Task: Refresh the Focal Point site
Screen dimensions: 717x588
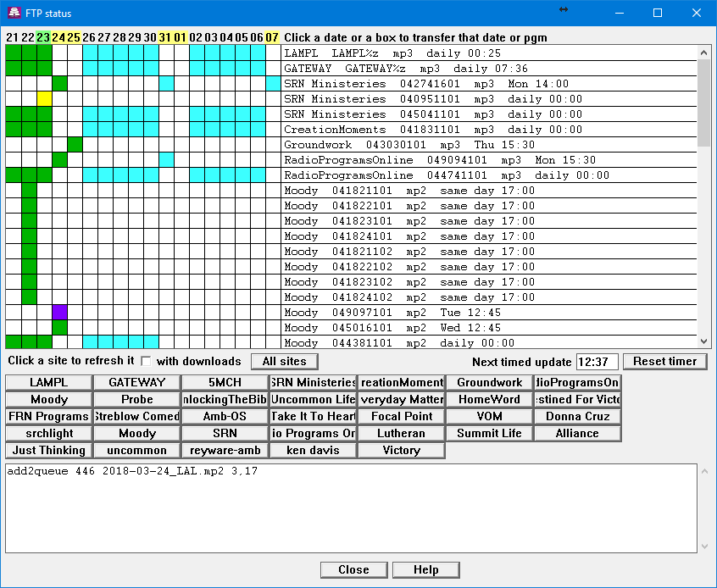Action: pos(402,416)
